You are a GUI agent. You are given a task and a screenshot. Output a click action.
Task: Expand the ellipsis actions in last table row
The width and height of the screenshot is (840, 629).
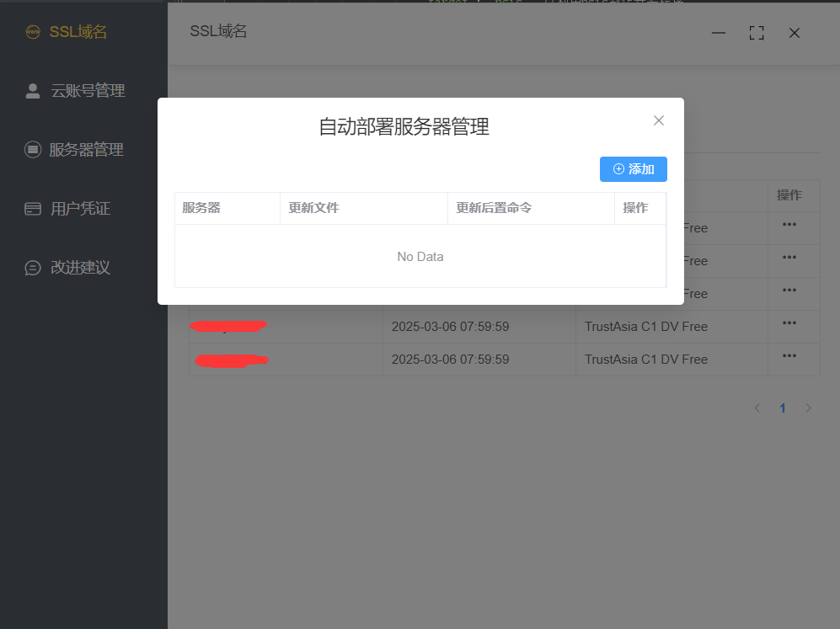coord(789,356)
